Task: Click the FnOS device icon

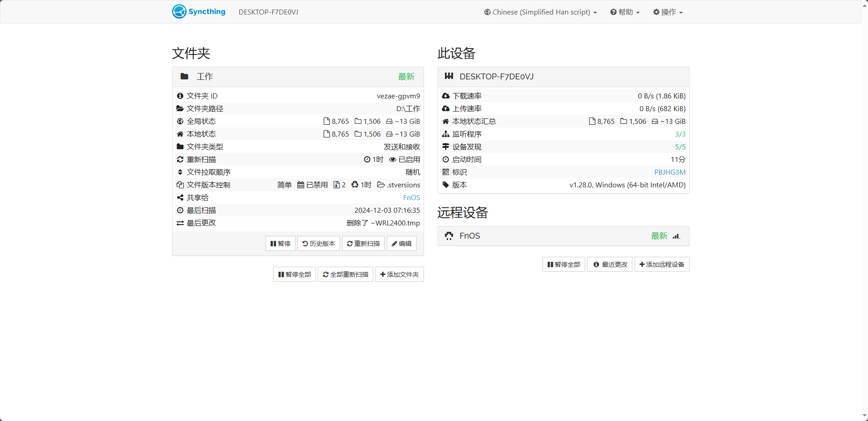Action: coord(449,236)
